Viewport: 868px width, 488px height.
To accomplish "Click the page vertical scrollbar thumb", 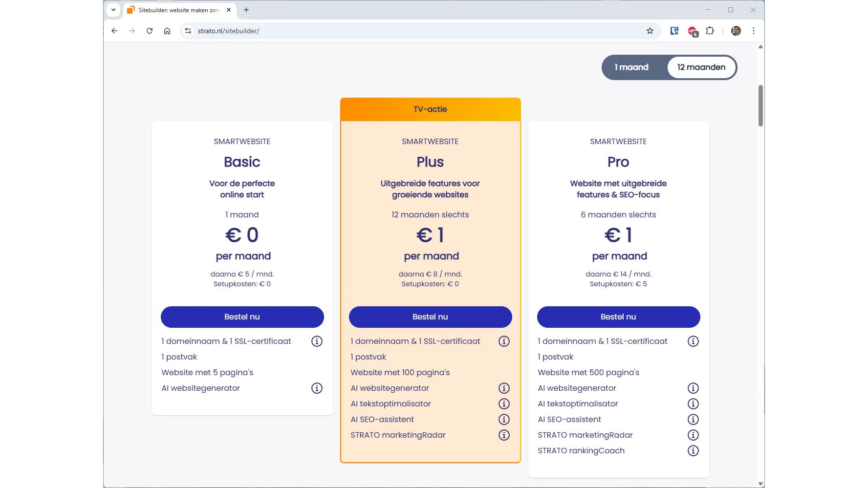I will pyautogui.click(x=760, y=106).
